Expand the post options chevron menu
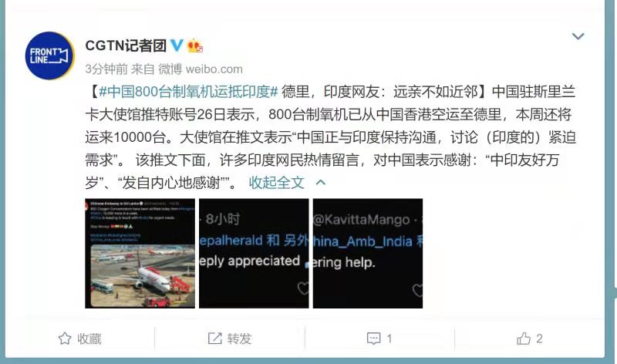 578,36
